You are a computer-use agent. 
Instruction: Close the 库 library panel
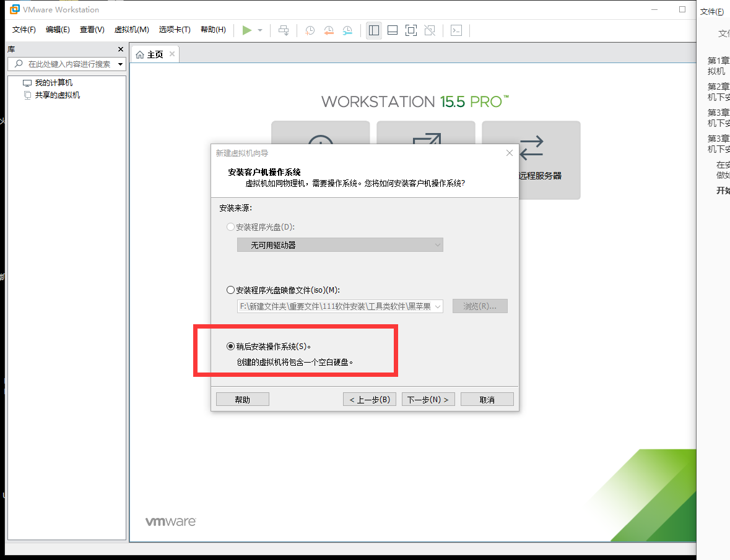pyautogui.click(x=121, y=50)
